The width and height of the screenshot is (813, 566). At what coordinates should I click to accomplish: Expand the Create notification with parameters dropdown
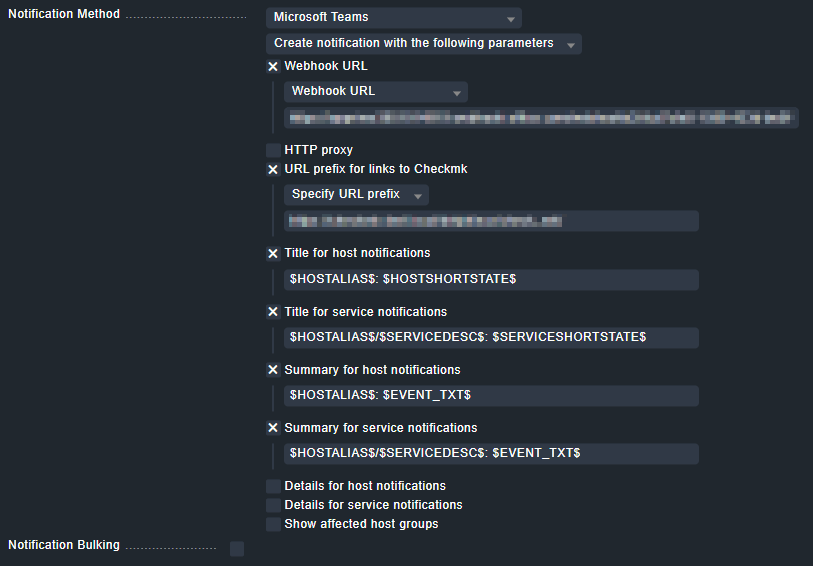pyautogui.click(x=423, y=44)
